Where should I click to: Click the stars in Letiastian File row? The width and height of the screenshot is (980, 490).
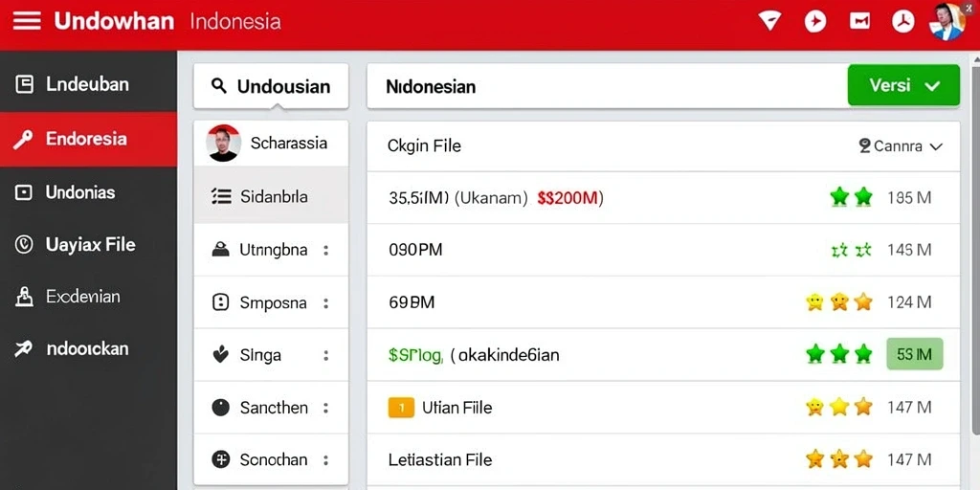[838, 459]
